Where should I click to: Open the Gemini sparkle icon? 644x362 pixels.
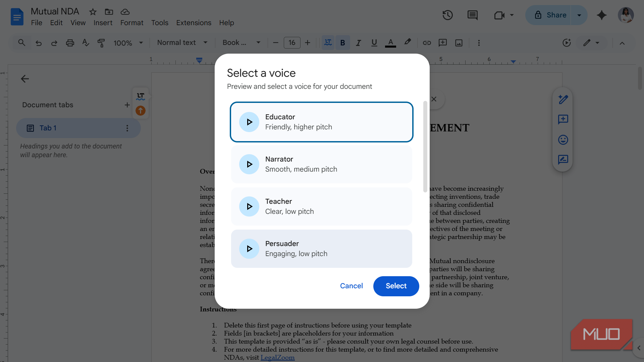tap(601, 15)
